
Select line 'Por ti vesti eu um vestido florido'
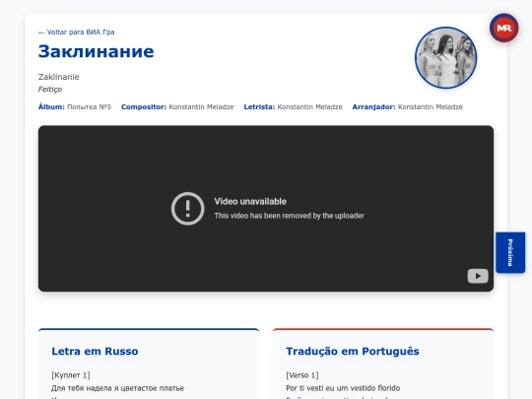[343, 388]
